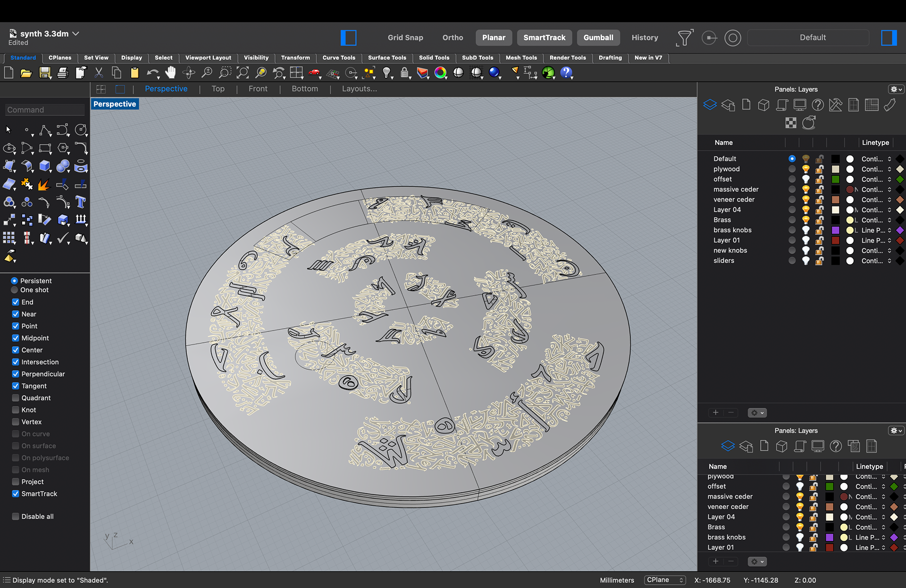Click the New file icon in the toolbar
Viewport: 906px width, 588px height.
coord(8,73)
